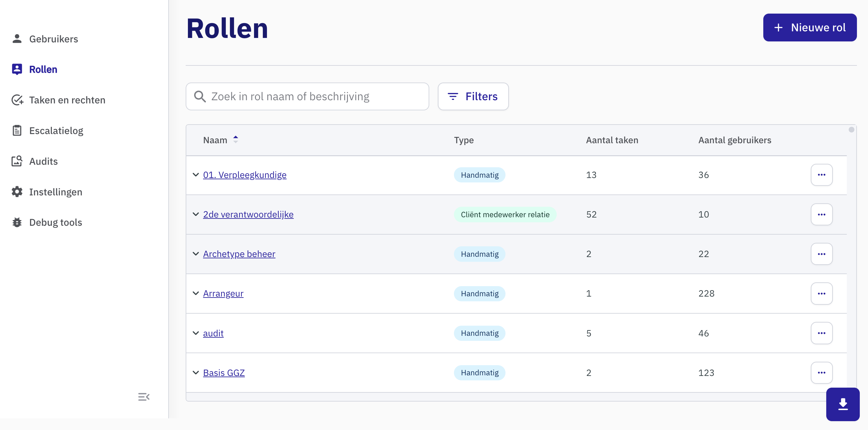The height and width of the screenshot is (430, 868).
Task: Expand the Basis GGZ row
Action: [x=195, y=373]
